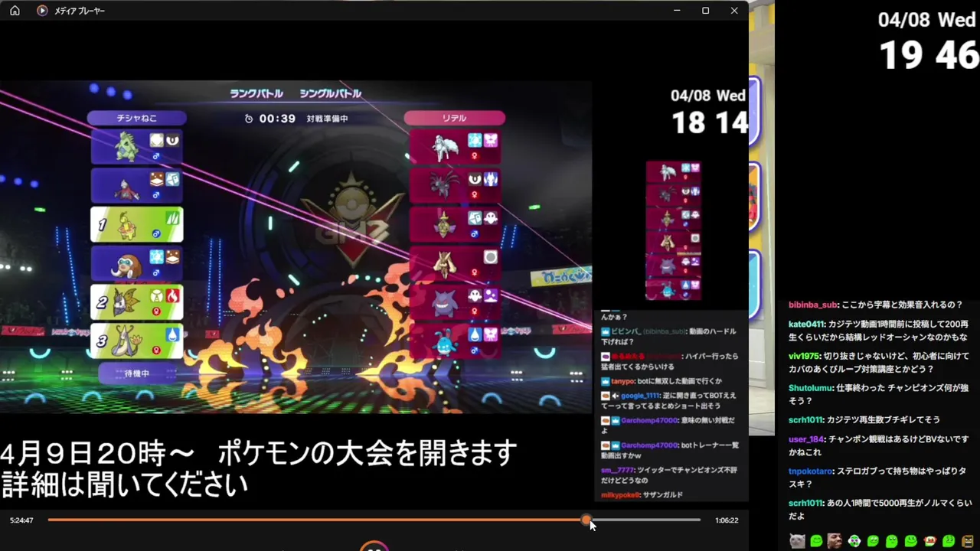Click username google_1111 in the video chat
This screenshot has width=980, height=551.
640,396
